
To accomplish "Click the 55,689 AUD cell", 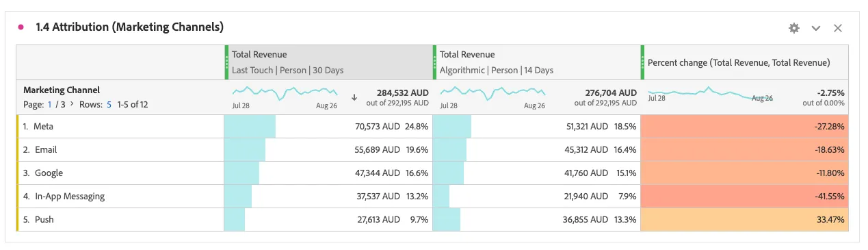I will [328, 150].
